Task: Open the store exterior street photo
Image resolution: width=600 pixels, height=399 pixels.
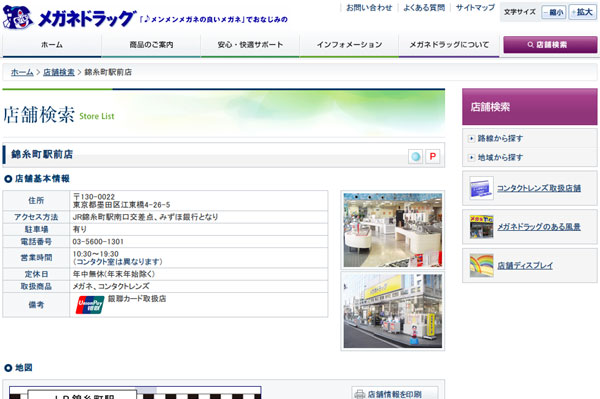Action: 393,311
